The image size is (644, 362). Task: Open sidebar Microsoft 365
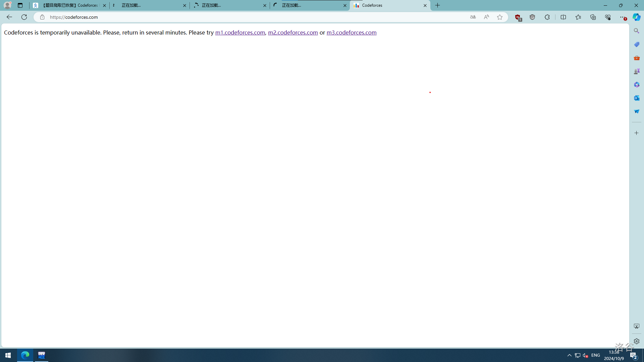637,84
